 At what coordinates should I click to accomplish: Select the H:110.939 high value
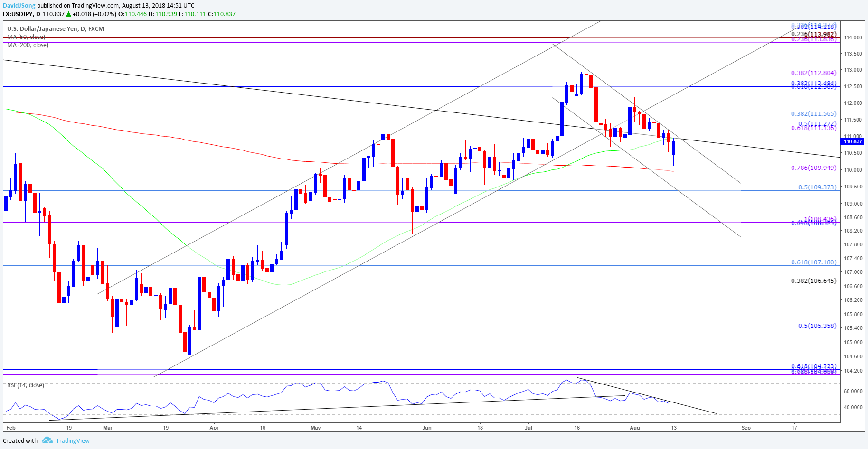163,14
